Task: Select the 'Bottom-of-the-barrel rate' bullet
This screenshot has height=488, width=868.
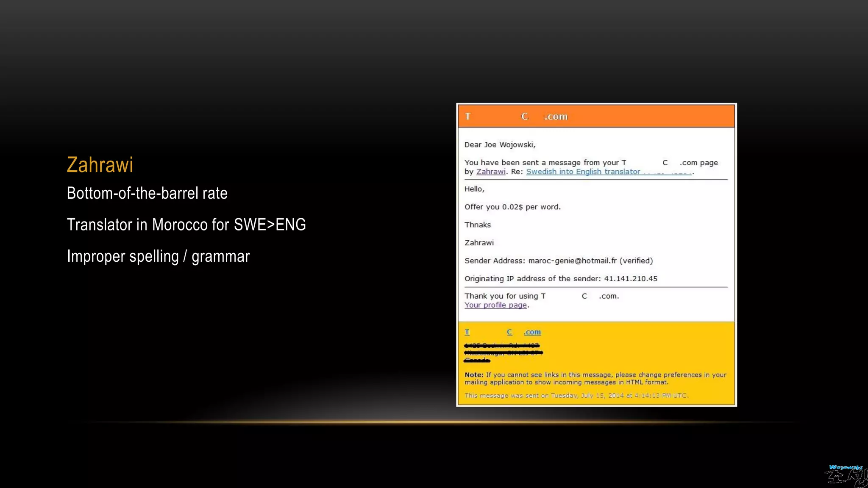Action: [x=147, y=193]
